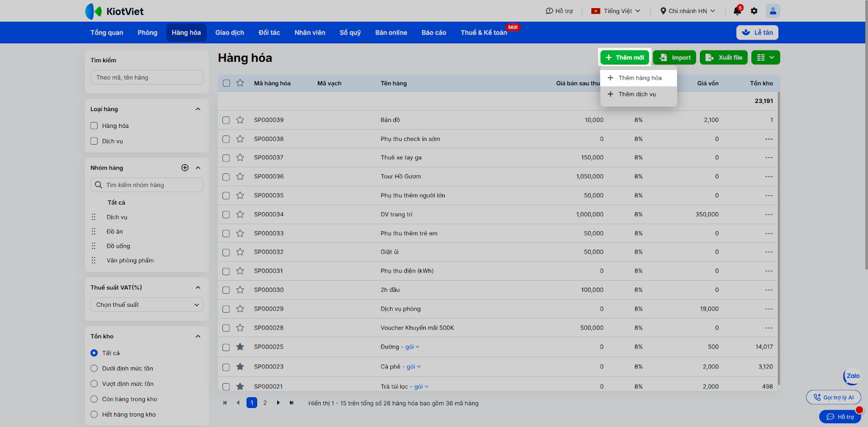Click Gọi trợ lý AI button
Image resolution: width=868 pixels, height=427 pixels.
coord(834,397)
